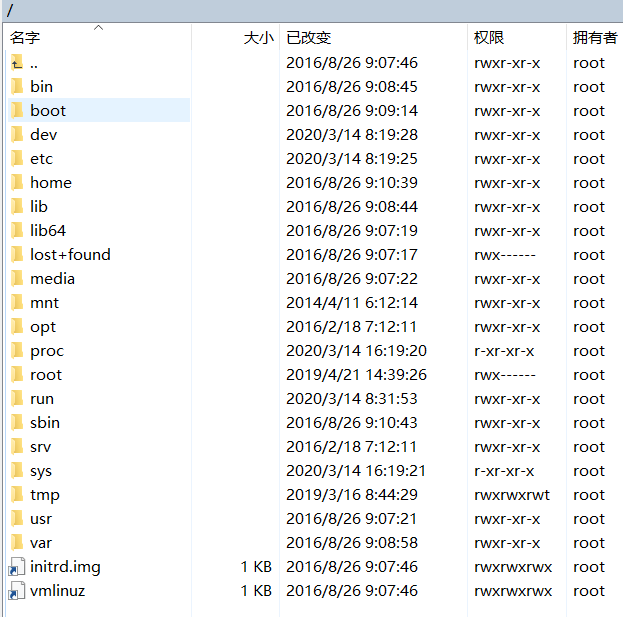Sort by the 名字 column header
This screenshot has height=617, width=623.
point(99,38)
